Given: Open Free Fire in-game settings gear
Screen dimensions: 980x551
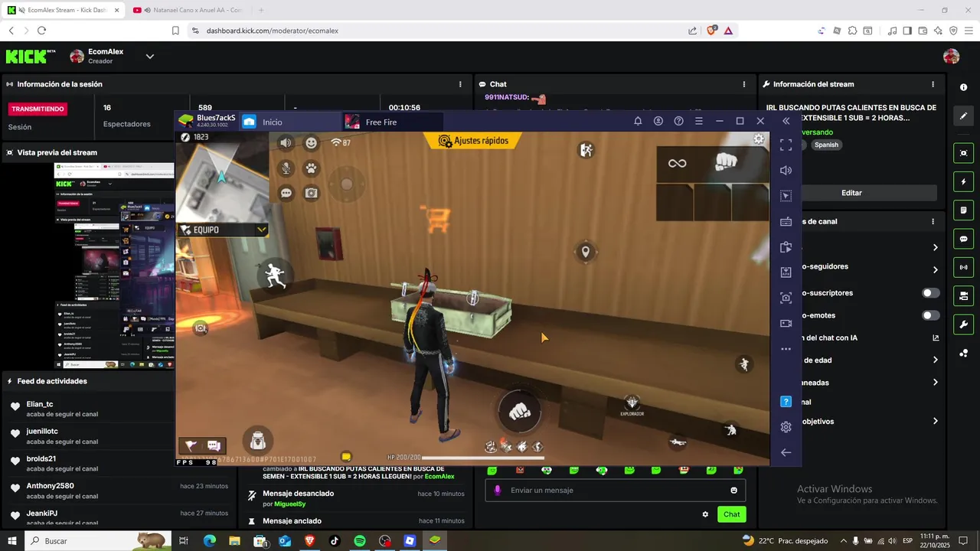Looking at the screenshot, I should pos(759,139).
